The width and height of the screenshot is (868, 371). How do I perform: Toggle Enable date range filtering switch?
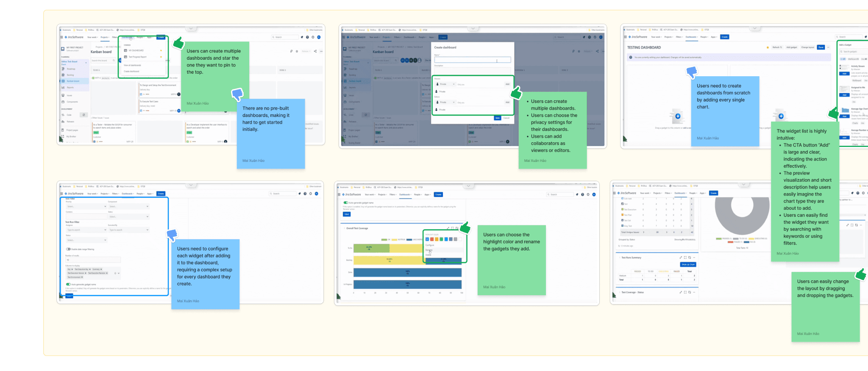68,249
